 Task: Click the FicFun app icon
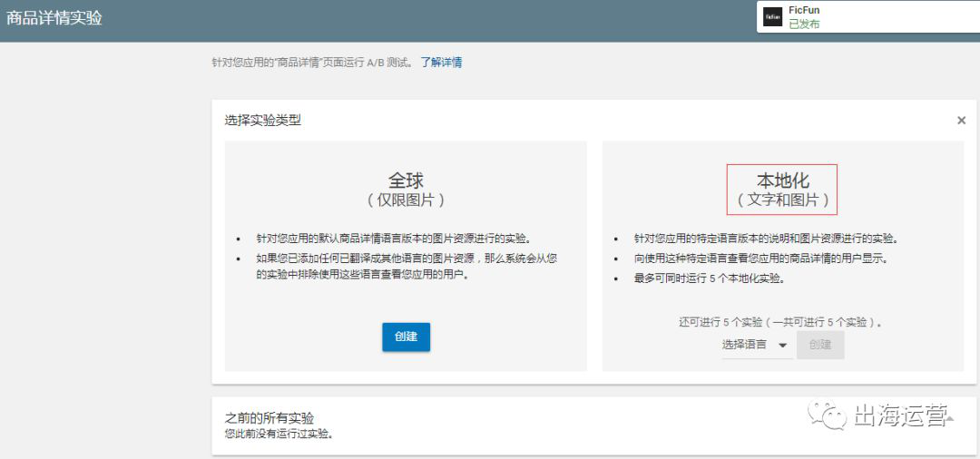[772, 17]
